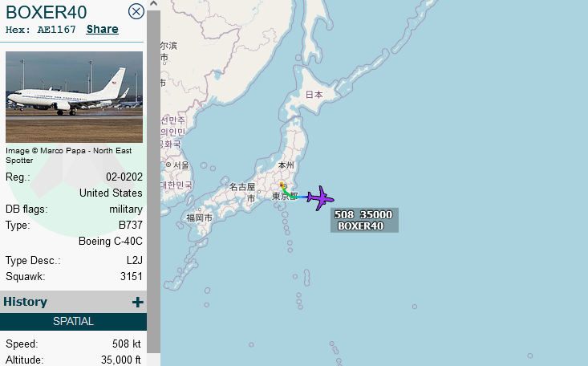The height and width of the screenshot is (366, 588).
Task: Open the Share link for BOXER40
Action: coord(102,29)
